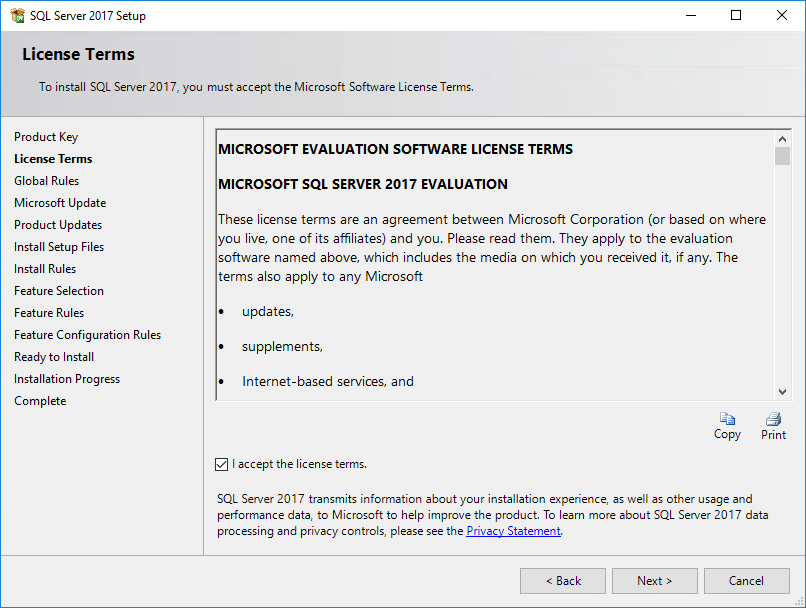Maximize the setup window
The height and width of the screenshot is (608, 806).
tap(736, 15)
